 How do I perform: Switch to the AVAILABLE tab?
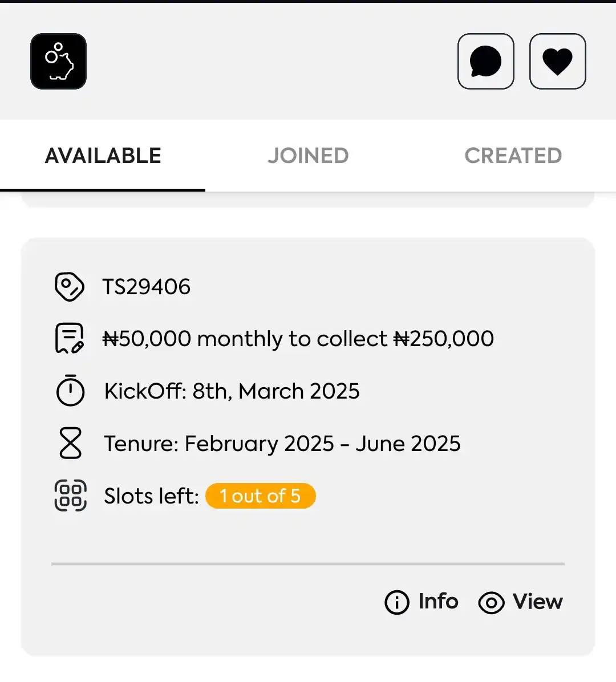103,156
